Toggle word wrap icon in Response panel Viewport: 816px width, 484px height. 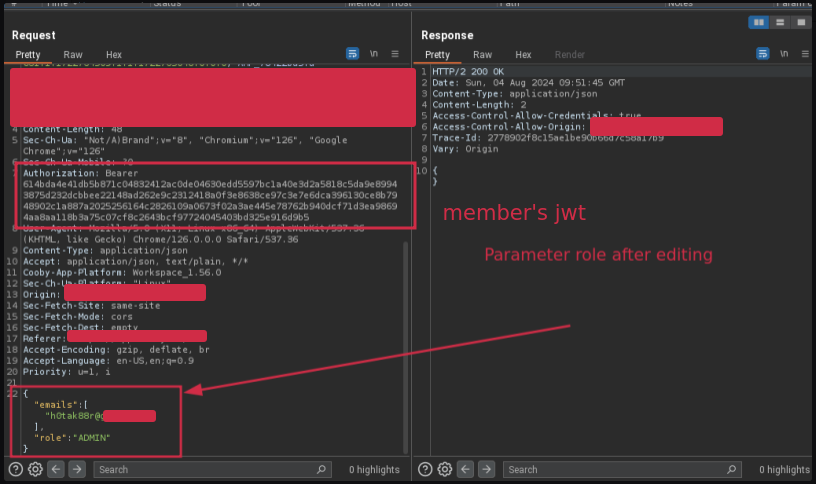coord(762,54)
